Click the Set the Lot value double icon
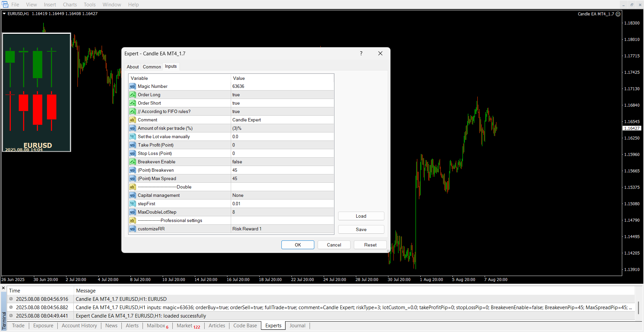This screenshot has height=332, width=644. point(132,137)
